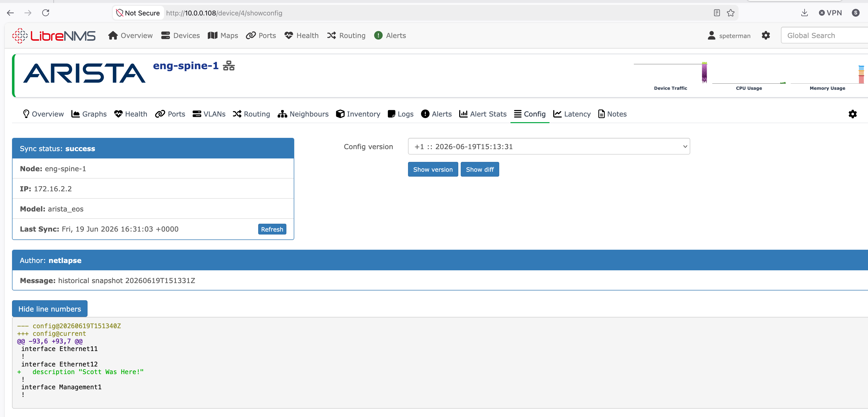Select the 'config@20260619T151340Z' diff line
Image resolution: width=868 pixels, height=417 pixels.
pyautogui.click(x=69, y=326)
